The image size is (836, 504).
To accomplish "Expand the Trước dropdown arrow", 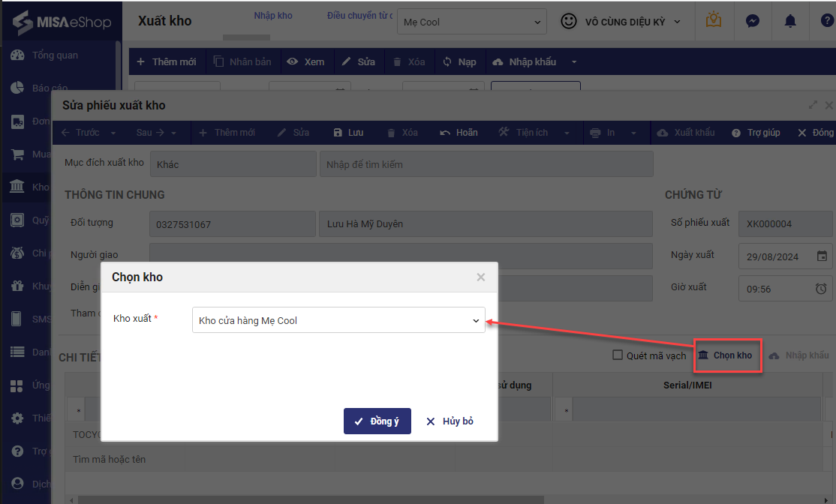I will [x=113, y=133].
